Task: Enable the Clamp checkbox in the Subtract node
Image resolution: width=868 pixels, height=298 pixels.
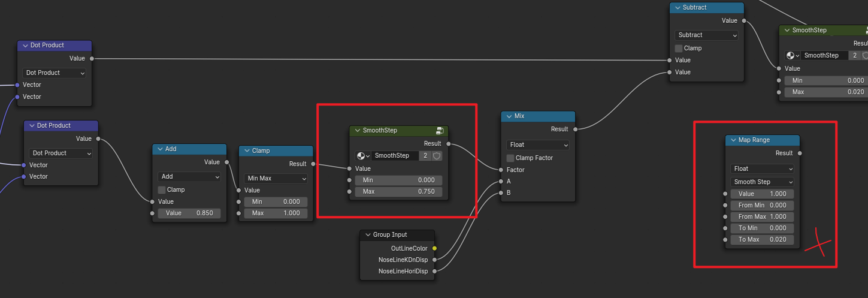Action: [679, 49]
